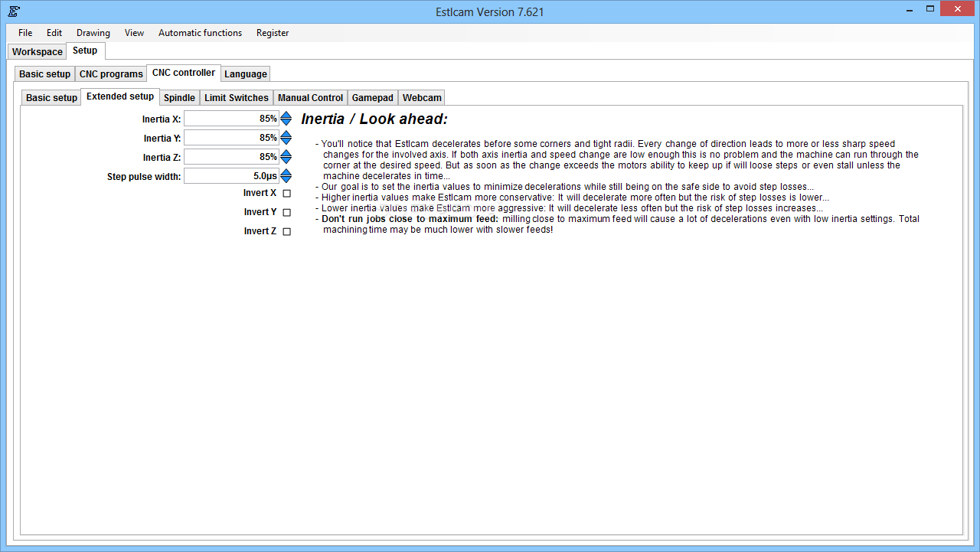Raise the Step pulse width with up arrow
This screenshot has height=552, width=980.
click(x=286, y=172)
